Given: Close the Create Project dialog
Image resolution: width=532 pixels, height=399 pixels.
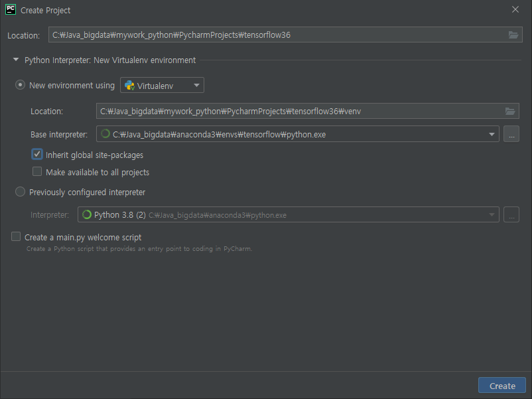Looking at the screenshot, I should [515, 9].
